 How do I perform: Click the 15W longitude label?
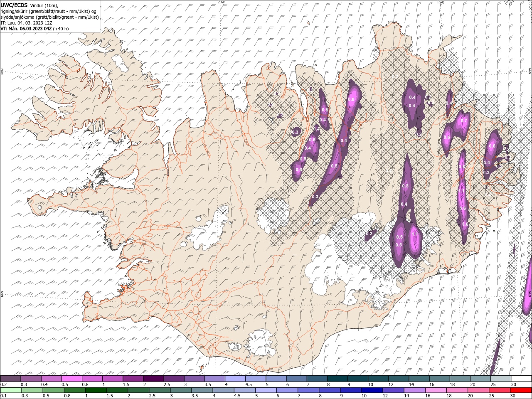440,2
